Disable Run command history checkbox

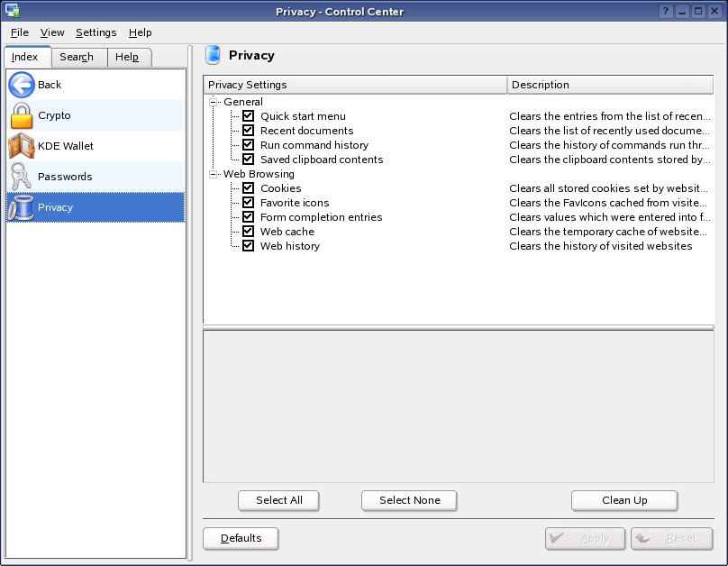(249, 145)
